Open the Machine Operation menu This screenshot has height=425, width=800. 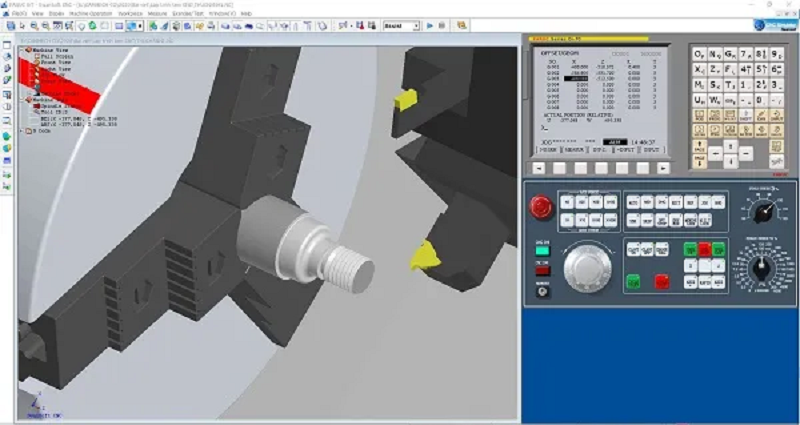click(x=90, y=13)
